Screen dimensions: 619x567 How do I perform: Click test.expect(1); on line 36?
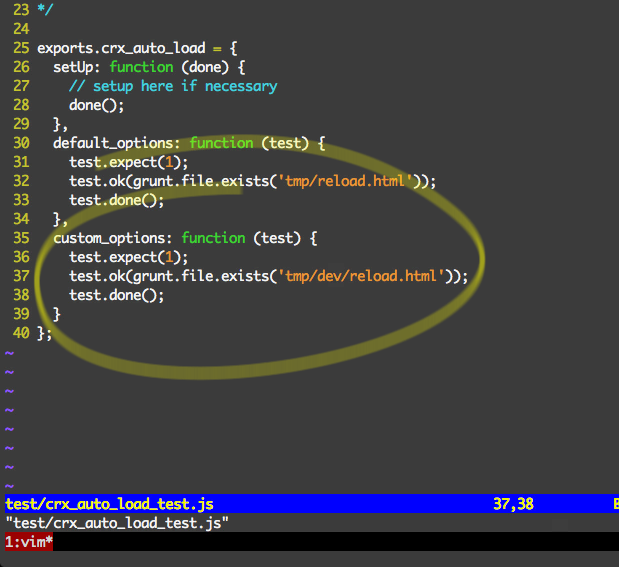click(129, 257)
